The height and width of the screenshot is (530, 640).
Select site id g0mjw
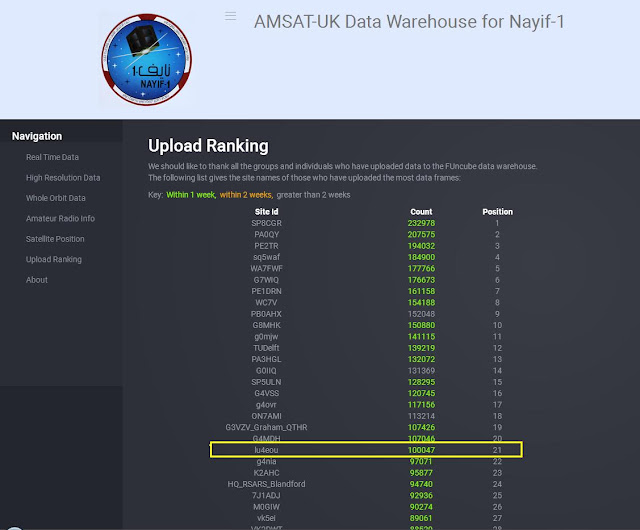coord(267,336)
